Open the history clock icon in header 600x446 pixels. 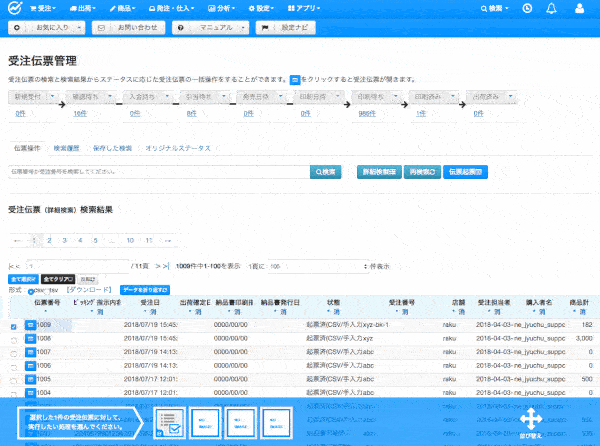coord(527,8)
